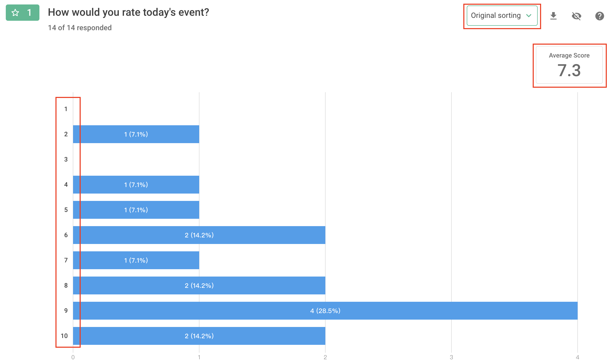Click the bar for rating 6
This screenshot has height=364, width=616.
point(199,235)
